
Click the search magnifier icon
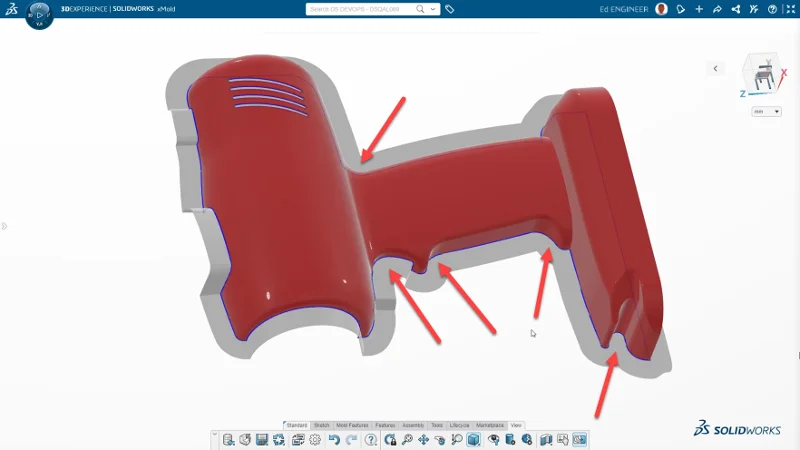click(420, 9)
